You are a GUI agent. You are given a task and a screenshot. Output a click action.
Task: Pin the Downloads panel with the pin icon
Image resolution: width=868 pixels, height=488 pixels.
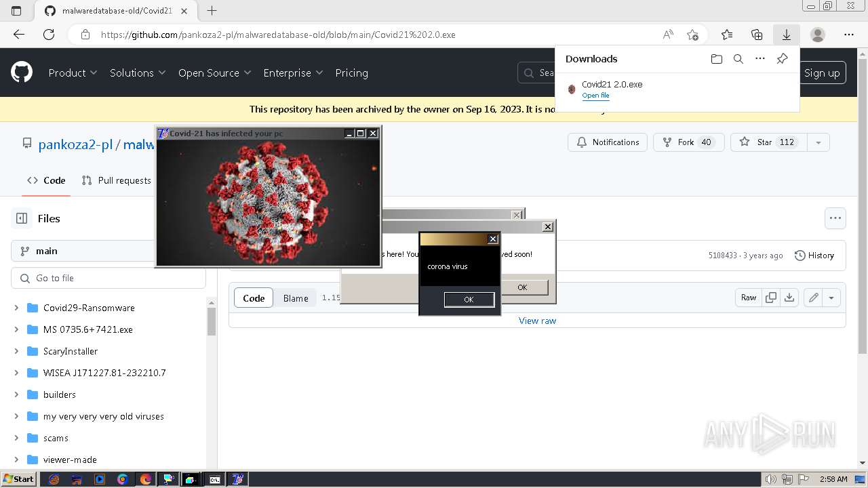click(x=782, y=59)
